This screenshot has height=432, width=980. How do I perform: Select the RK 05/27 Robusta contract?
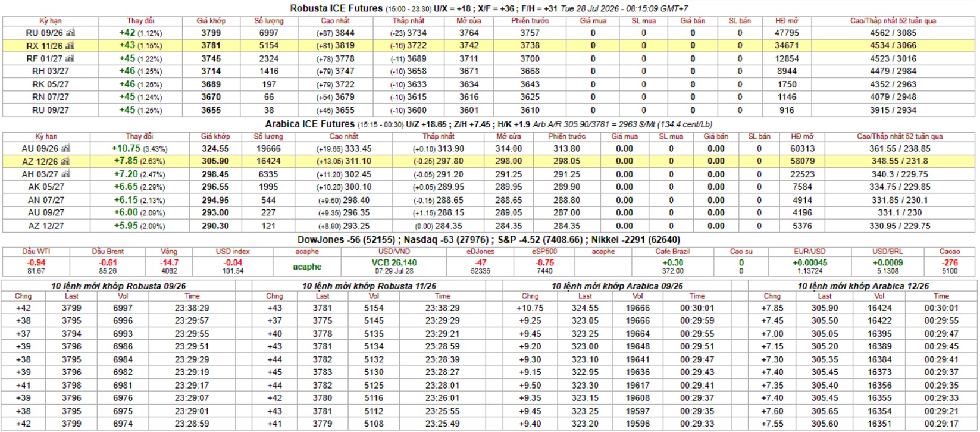(x=51, y=84)
